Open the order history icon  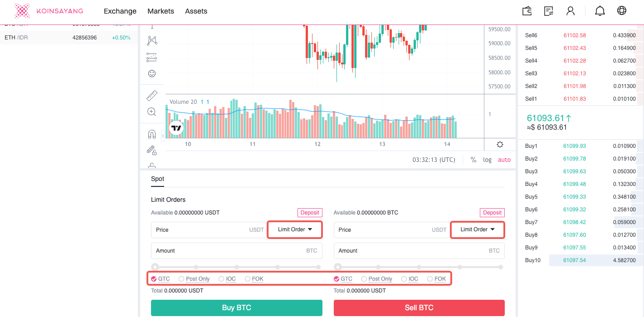(549, 11)
